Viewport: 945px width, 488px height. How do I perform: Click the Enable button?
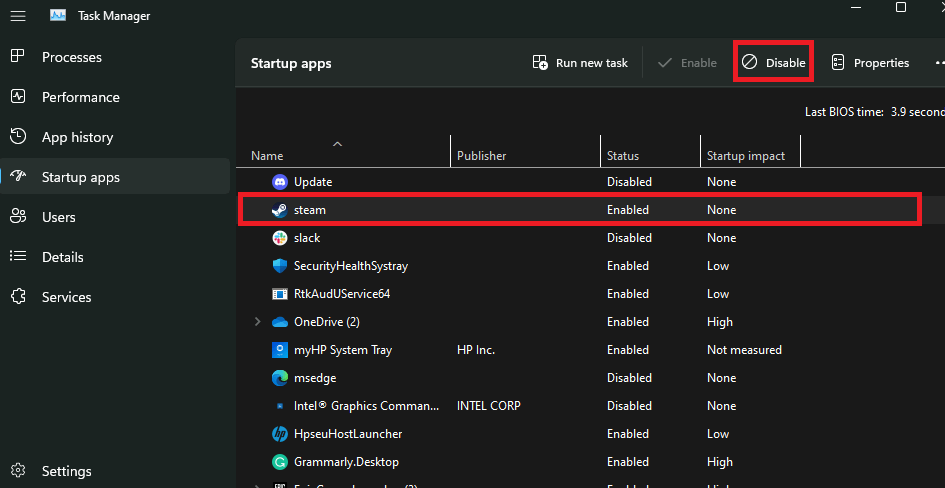click(688, 63)
